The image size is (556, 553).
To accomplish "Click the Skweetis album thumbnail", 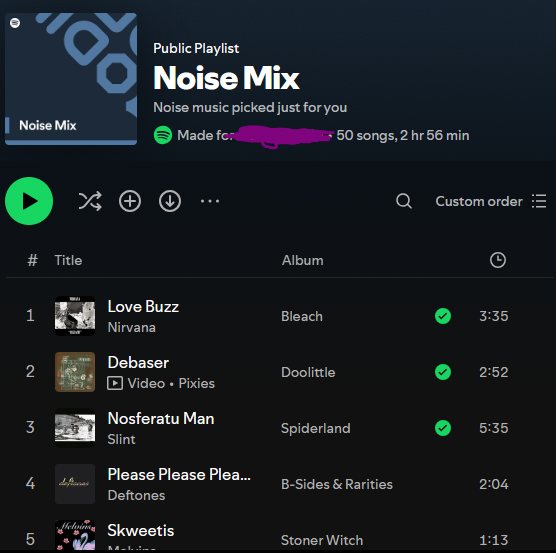I will tap(75, 535).
